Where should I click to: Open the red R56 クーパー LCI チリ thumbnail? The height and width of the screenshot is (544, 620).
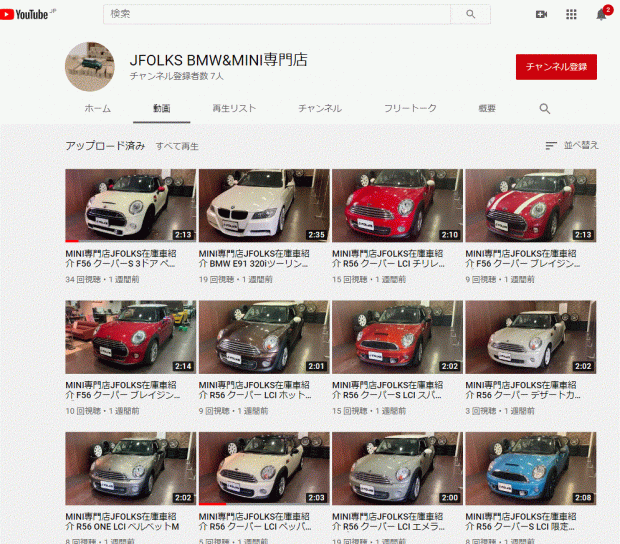tap(397, 206)
